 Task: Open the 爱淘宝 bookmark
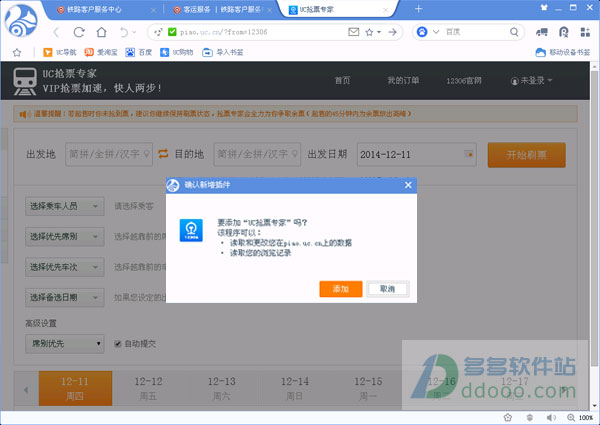101,52
